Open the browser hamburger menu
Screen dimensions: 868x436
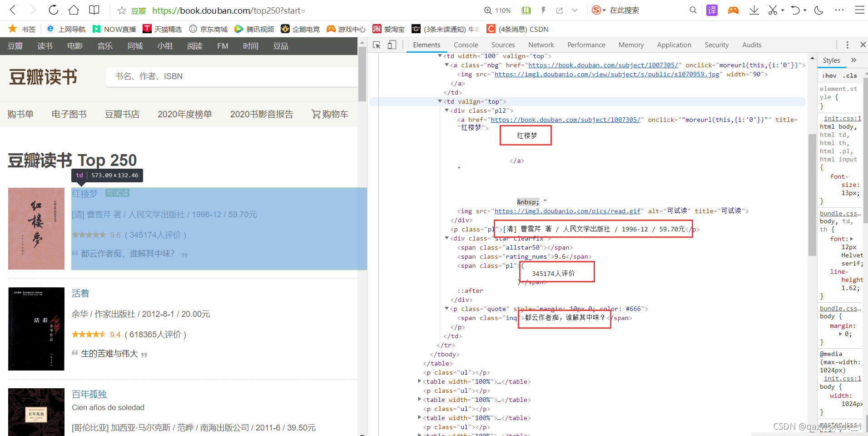859,10
